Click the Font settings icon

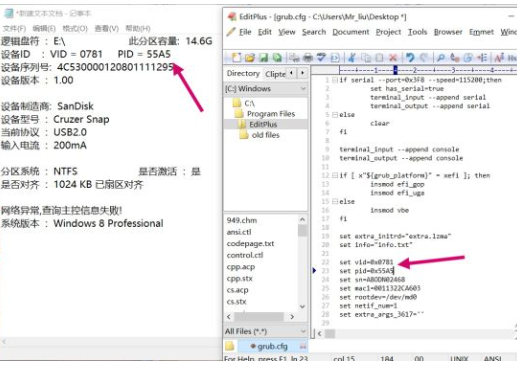(x=499, y=58)
